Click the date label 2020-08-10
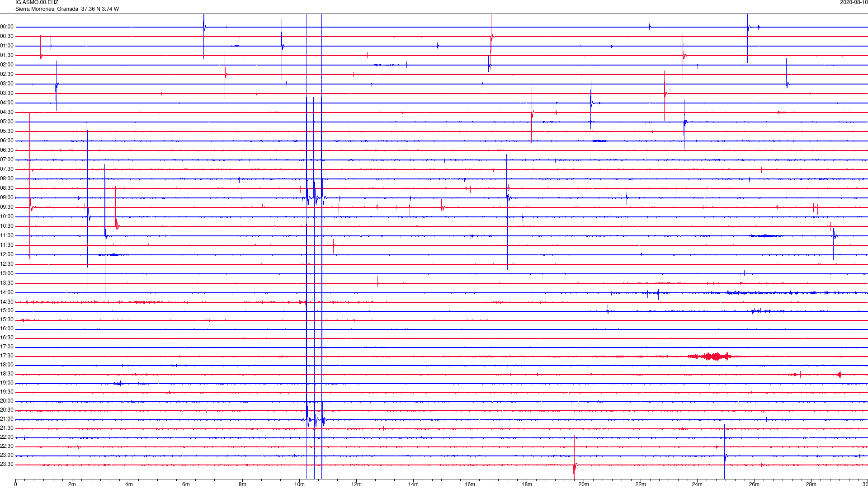The height and width of the screenshot is (488, 868). tap(854, 3)
